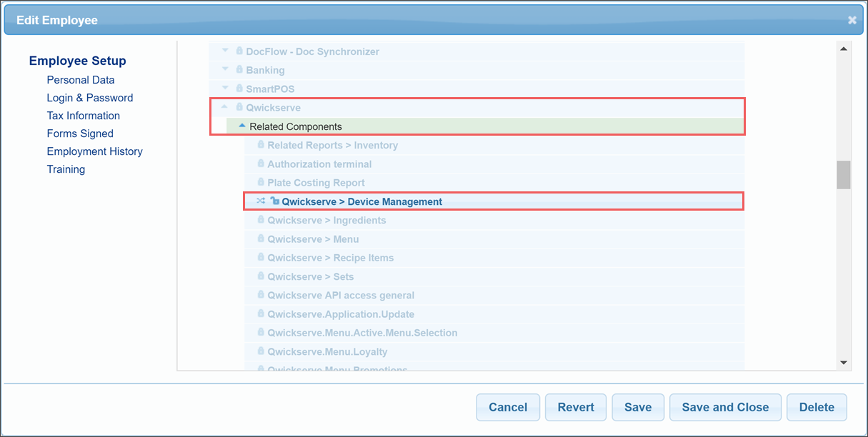868x437 pixels.
Task: Select Qwickserve > Device Management text
Action: tap(362, 201)
